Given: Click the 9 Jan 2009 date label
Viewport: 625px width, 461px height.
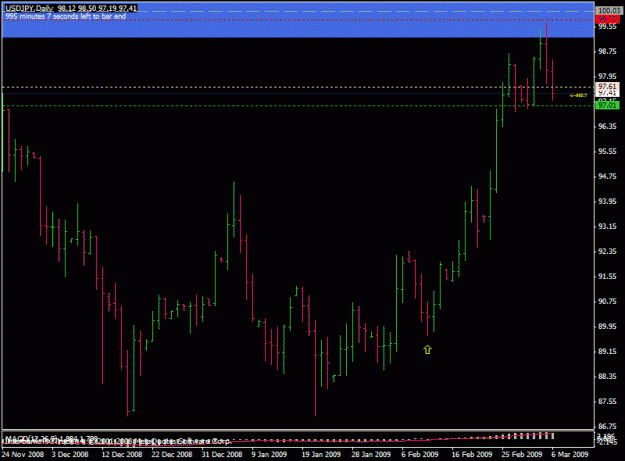Looking at the screenshot, I should pos(269,454).
